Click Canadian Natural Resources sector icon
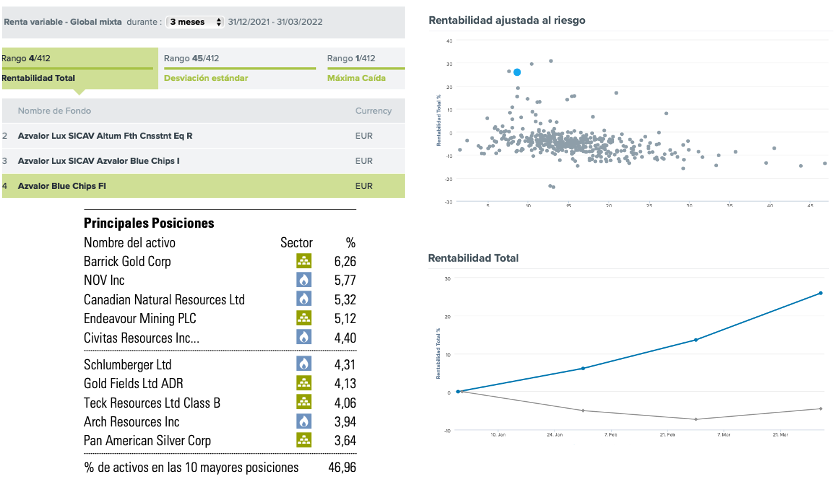 click(x=303, y=299)
